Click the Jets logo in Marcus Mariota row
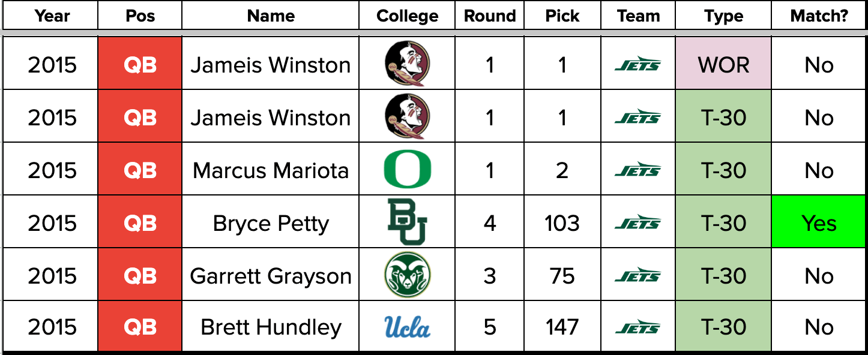868x355 pixels. pyautogui.click(x=637, y=170)
